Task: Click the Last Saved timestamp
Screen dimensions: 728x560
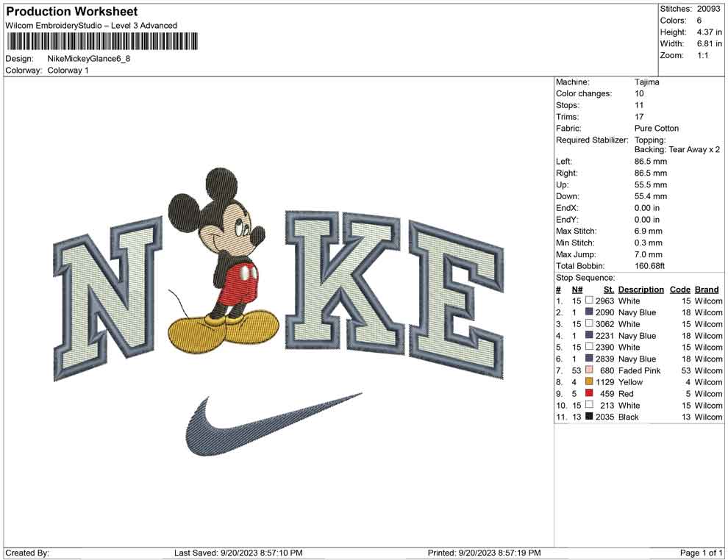Action: (x=239, y=553)
